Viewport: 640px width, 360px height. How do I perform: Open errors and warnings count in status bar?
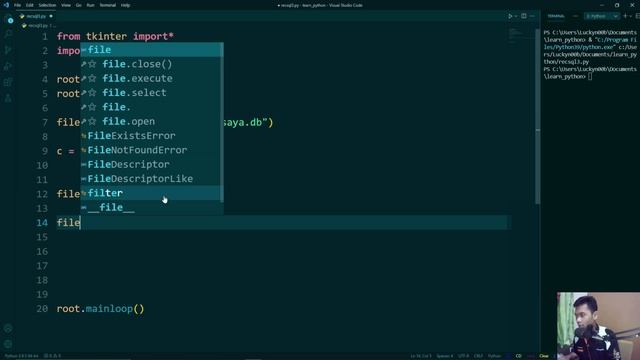point(52,356)
